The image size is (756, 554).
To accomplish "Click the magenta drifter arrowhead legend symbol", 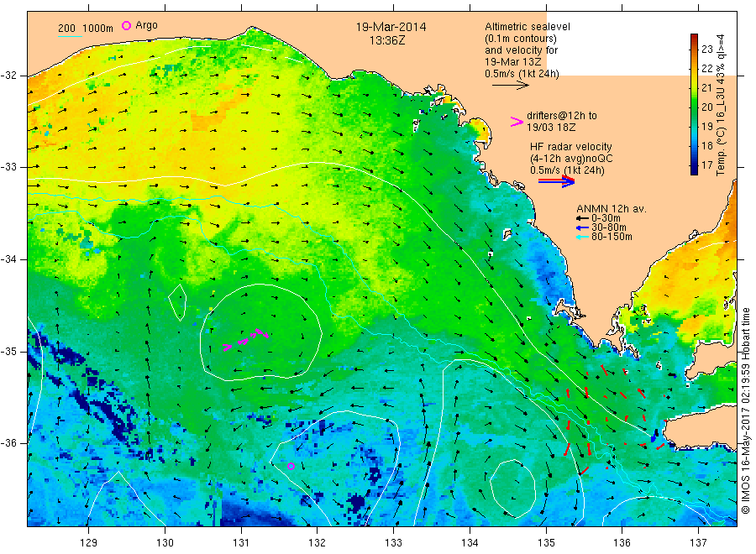I will tap(517, 122).
